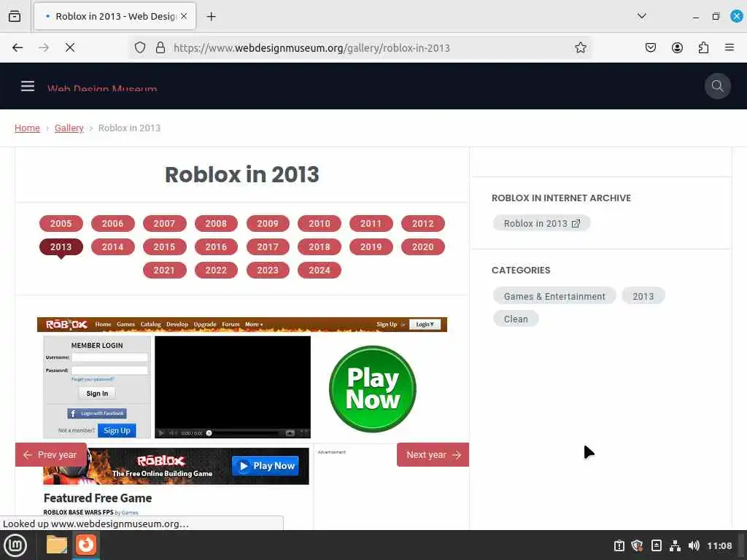Viewport: 747px width, 560px height.
Task: Open the volume speaker tray icon
Action: pos(694,545)
